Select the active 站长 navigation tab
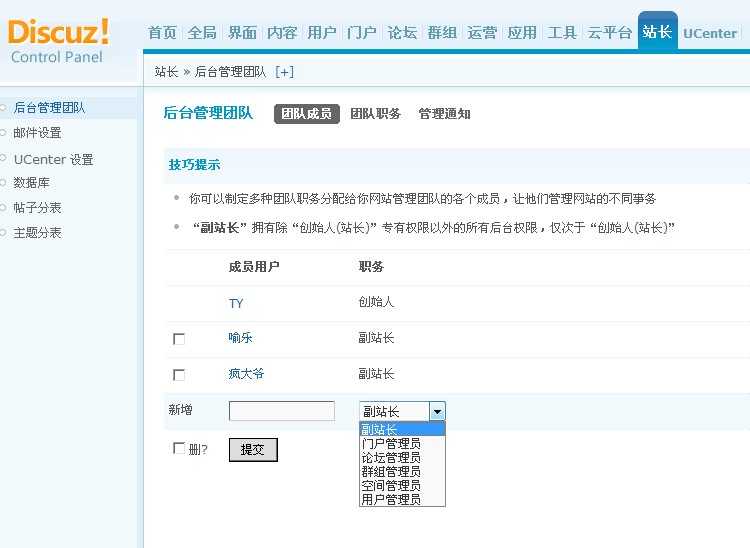The image size is (750, 548). (657, 32)
